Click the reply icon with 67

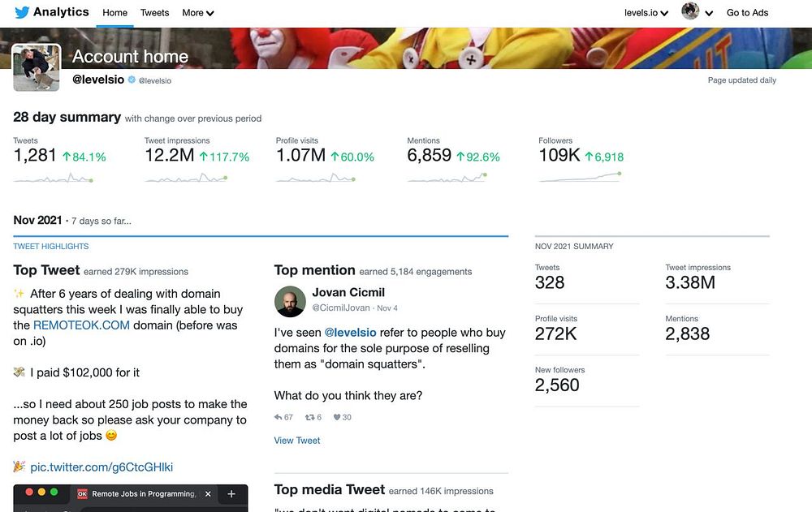[x=278, y=417]
